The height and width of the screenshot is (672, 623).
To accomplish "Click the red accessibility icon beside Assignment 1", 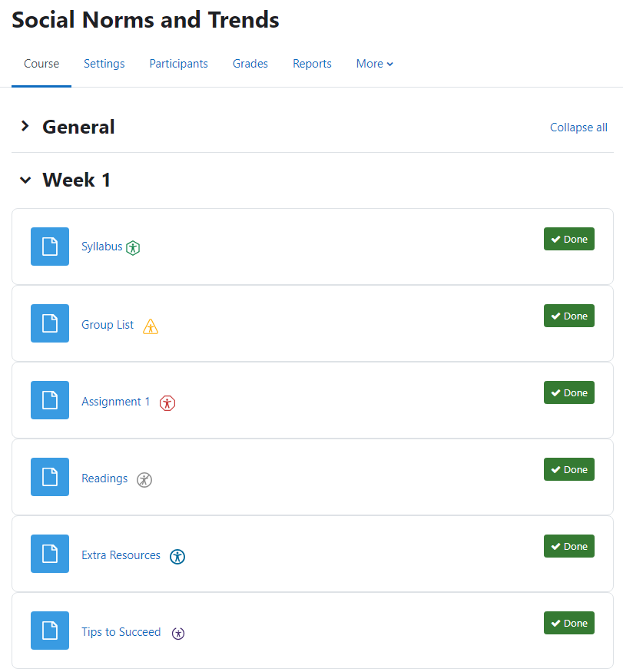I will point(167,402).
